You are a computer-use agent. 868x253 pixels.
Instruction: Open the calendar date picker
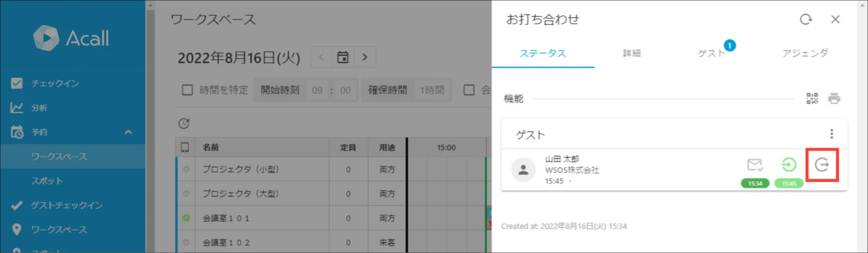click(343, 57)
